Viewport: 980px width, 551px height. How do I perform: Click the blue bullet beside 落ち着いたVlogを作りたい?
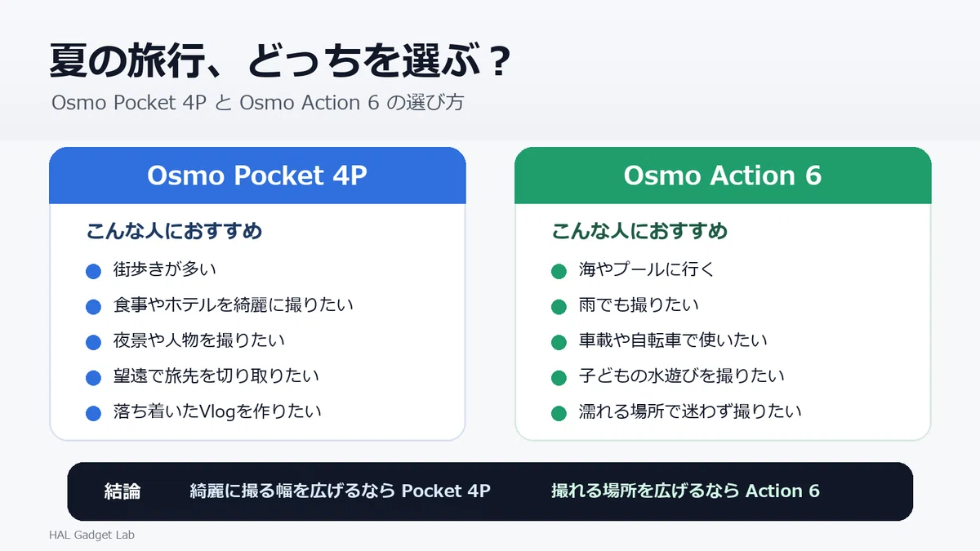click(x=93, y=413)
